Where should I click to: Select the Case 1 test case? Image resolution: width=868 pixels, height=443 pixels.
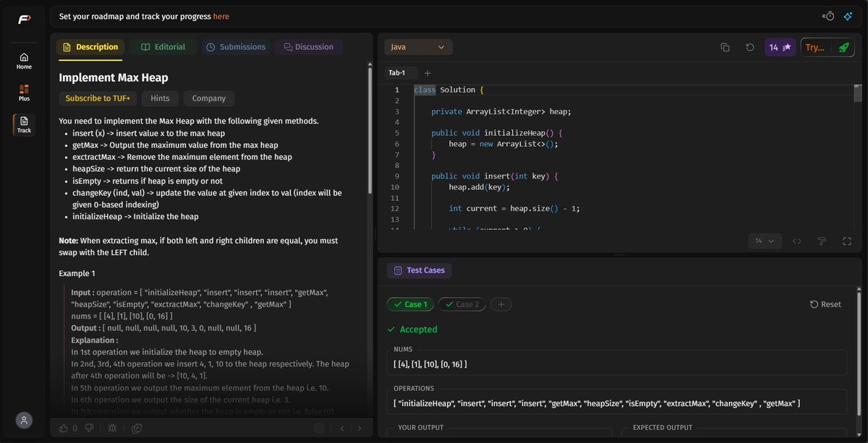[410, 304]
